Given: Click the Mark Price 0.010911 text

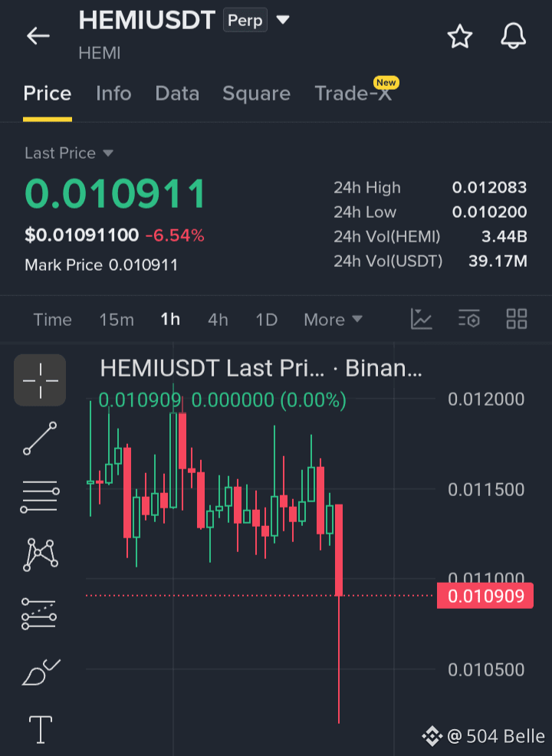Looking at the screenshot, I should pos(101,265).
